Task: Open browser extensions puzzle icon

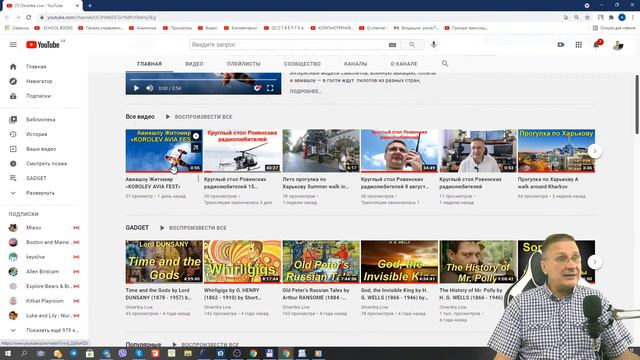Action: tap(611, 17)
